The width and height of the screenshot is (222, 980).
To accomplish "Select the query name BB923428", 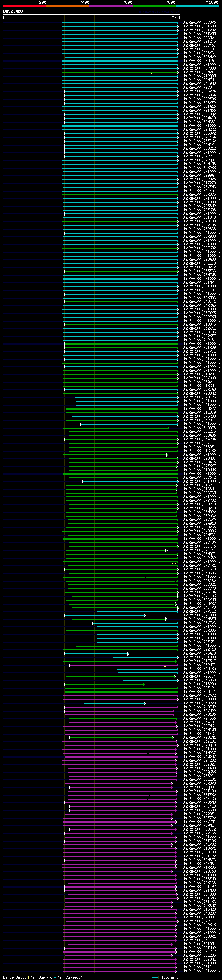I will 13,11.
